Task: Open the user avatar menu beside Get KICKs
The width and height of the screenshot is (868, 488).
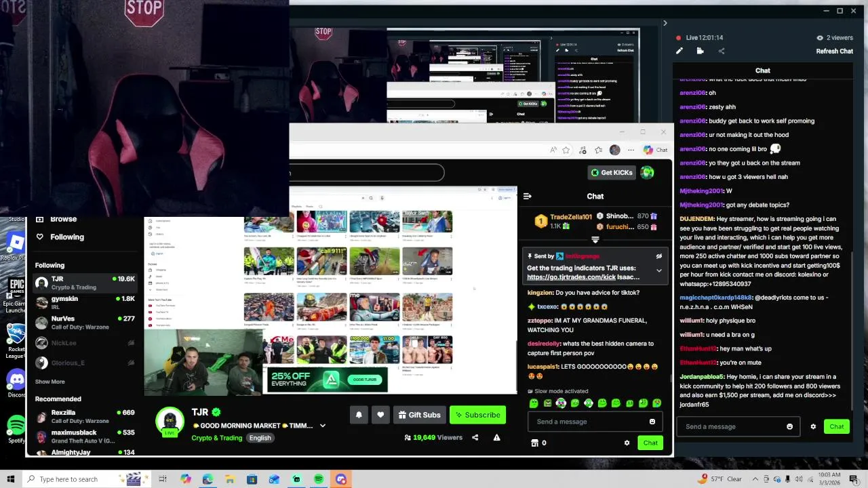Action: (648, 172)
